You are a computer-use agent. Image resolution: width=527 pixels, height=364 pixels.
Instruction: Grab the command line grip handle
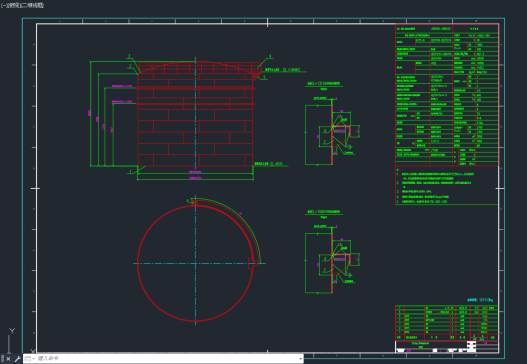pyautogui.click(x=2, y=359)
